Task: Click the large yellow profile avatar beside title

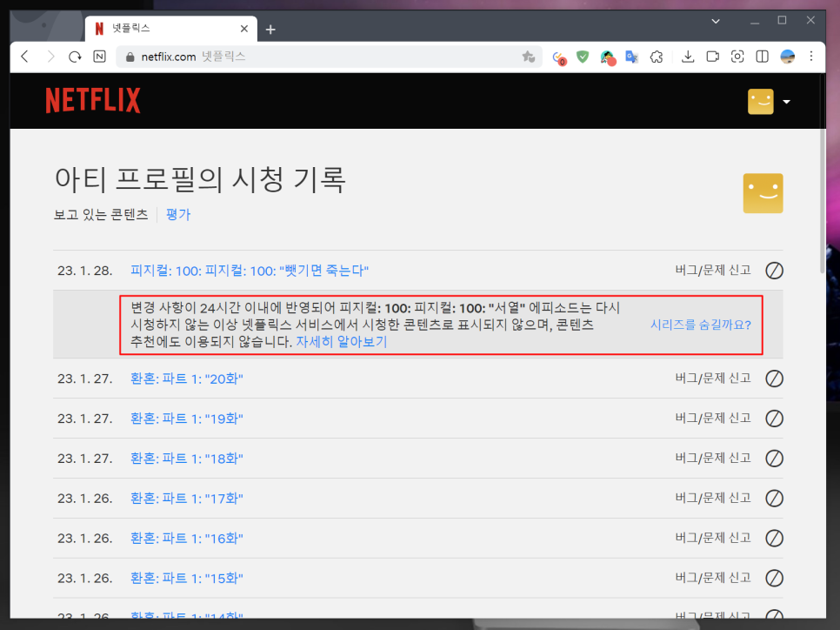Action: 763,193
